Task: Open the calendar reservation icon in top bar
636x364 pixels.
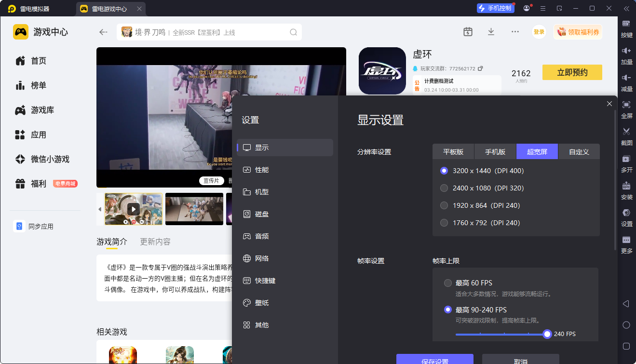Action: pyautogui.click(x=468, y=32)
